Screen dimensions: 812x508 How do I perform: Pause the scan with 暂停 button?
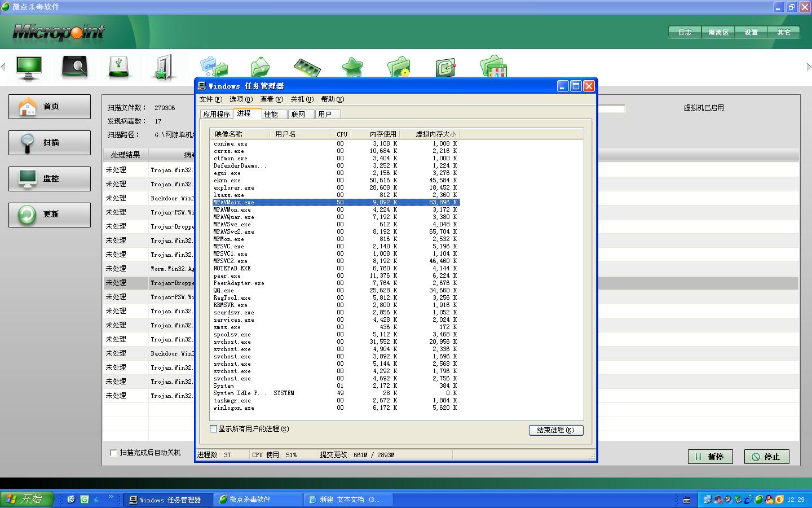click(x=710, y=457)
